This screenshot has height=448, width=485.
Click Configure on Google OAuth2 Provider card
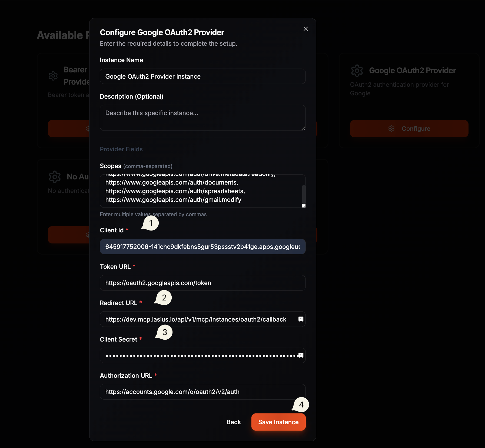pos(409,129)
